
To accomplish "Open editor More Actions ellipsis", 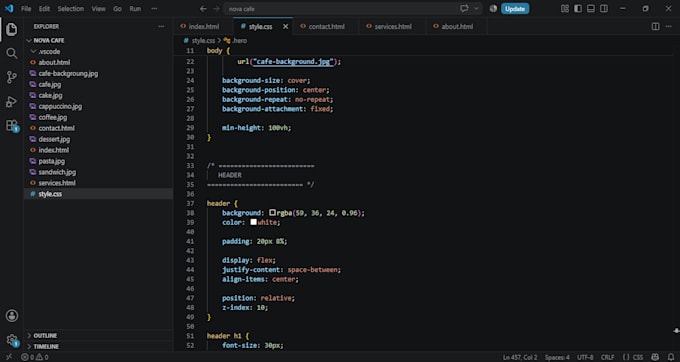I will pos(668,26).
